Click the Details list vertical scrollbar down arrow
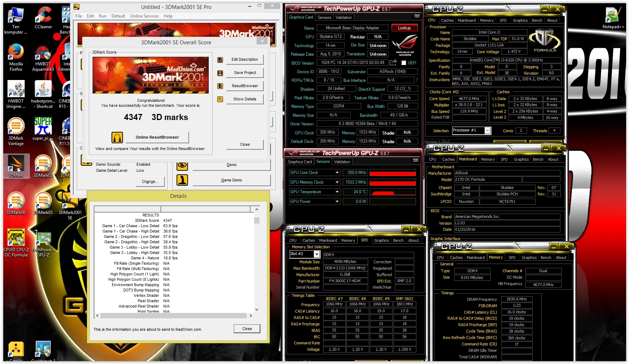Viewport: 629px width, 364px height. 256,310
